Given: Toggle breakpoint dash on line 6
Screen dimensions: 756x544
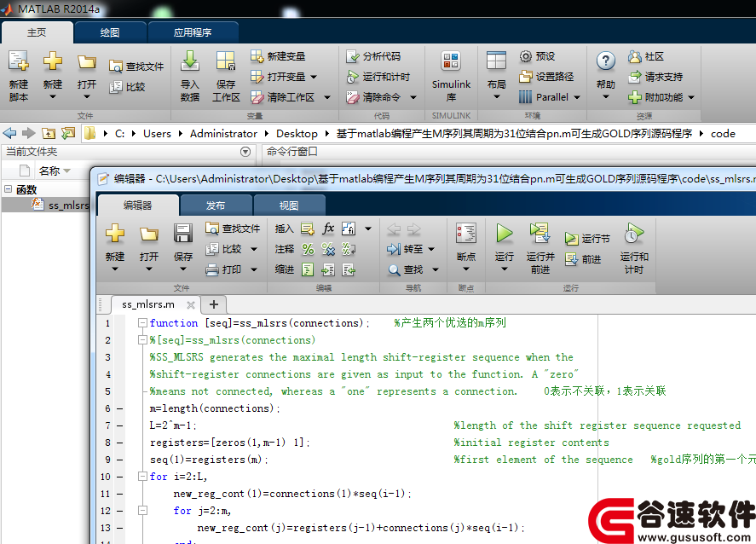Looking at the screenshot, I should (x=119, y=408).
